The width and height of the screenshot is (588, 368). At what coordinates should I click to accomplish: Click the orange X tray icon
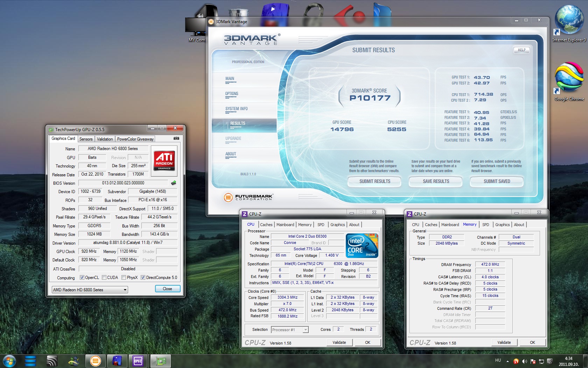click(x=516, y=361)
